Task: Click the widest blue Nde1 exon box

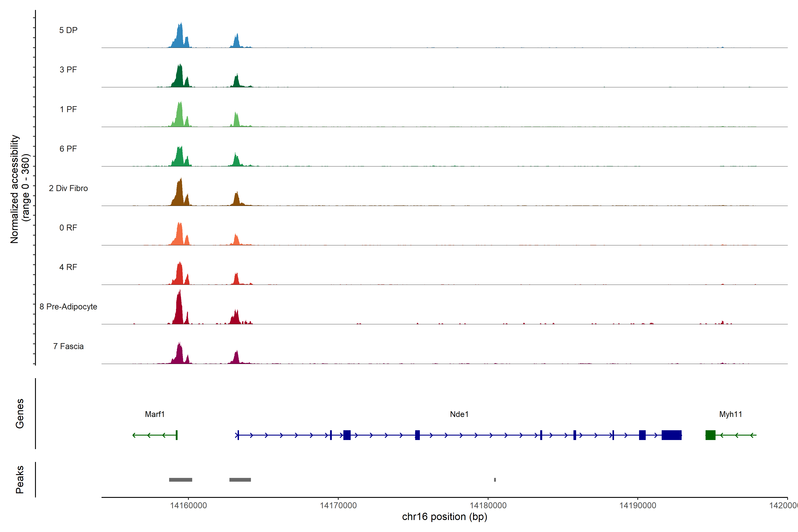Action: pos(671,435)
